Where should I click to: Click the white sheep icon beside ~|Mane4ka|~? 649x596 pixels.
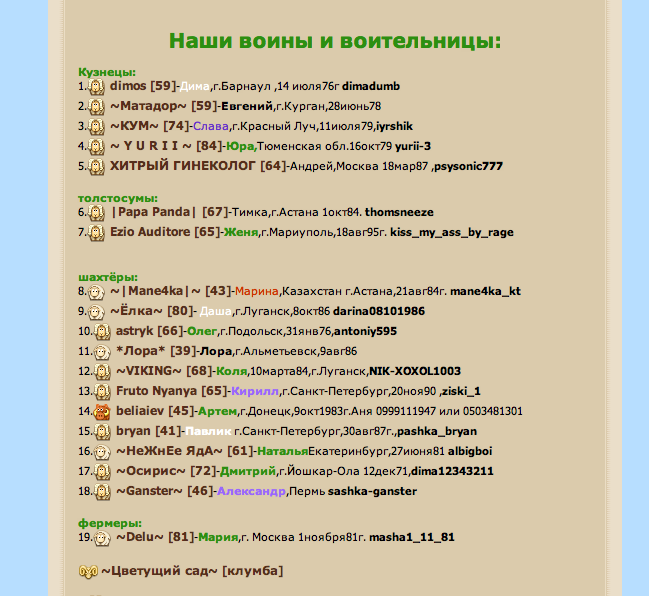pyautogui.click(x=96, y=292)
